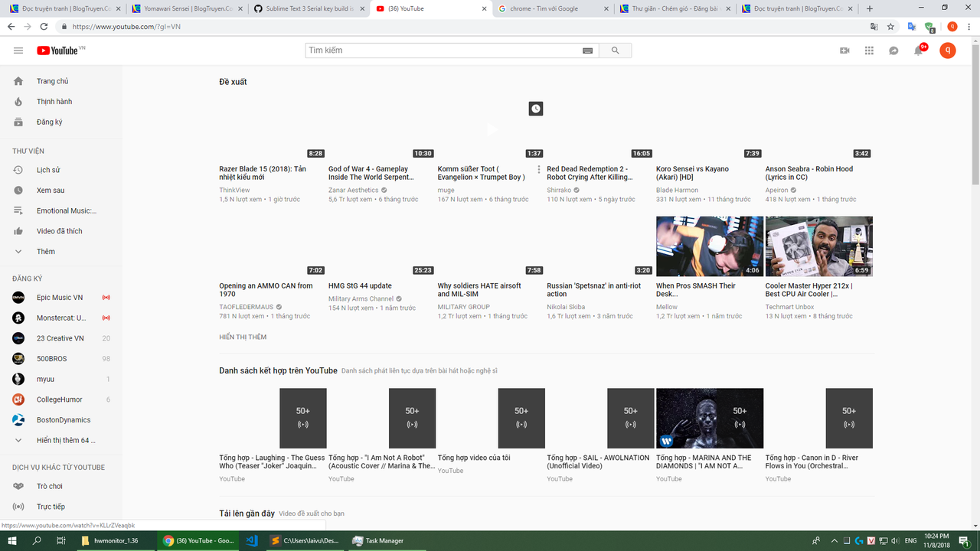
Task: Open the notifications bell
Action: tap(919, 51)
